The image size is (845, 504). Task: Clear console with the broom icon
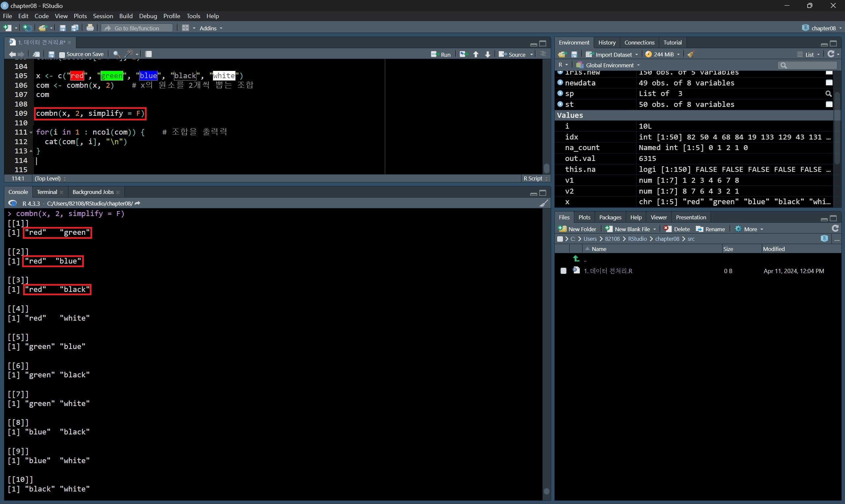(544, 204)
